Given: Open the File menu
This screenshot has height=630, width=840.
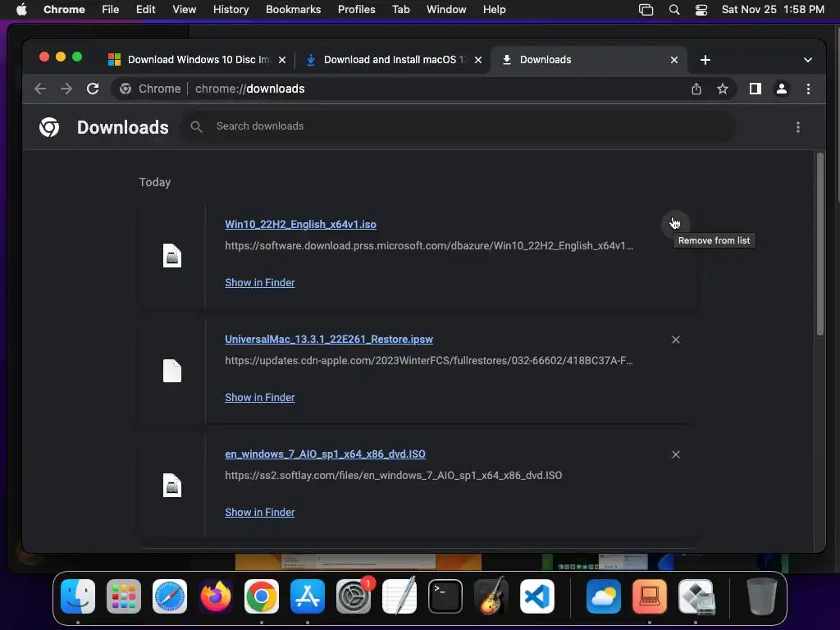Looking at the screenshot, I should (111, 10).
